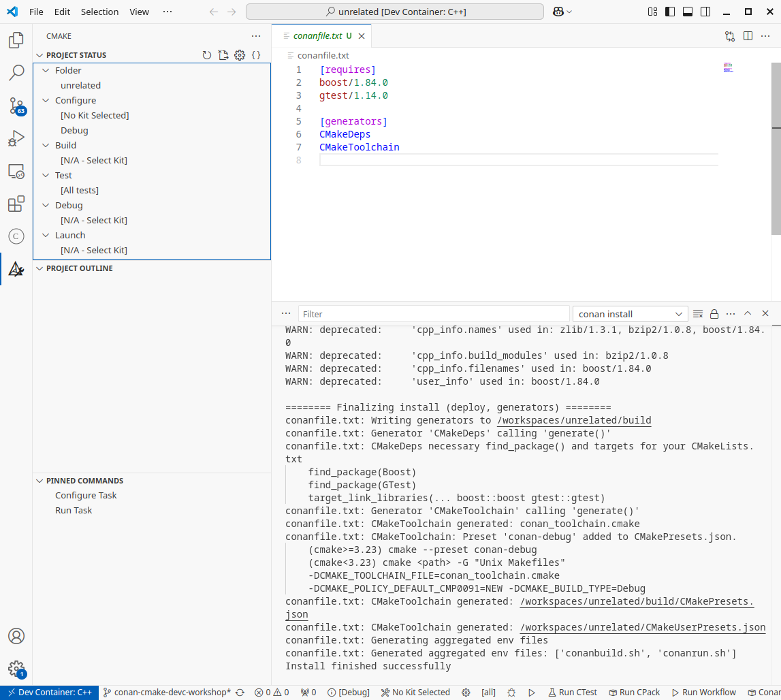Viewport: 781px width, 700px height.
Task: Open the conan install output channel dropdown
Action: (630, 314)
